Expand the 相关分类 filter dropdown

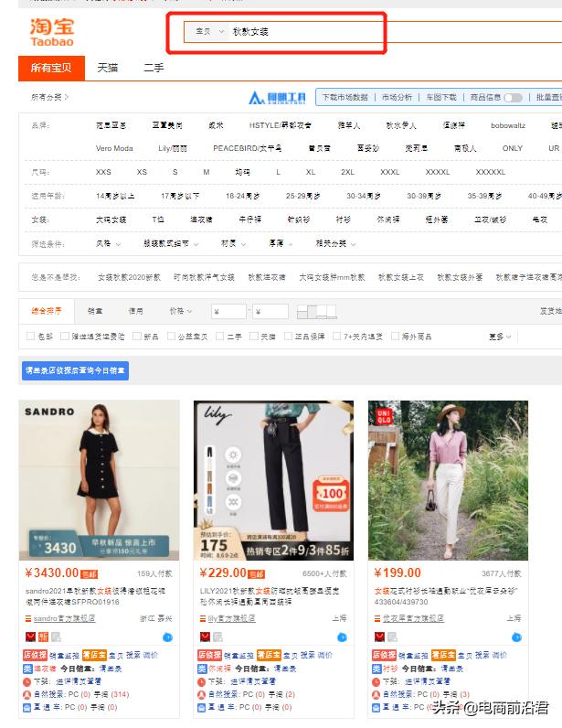(335, 244)
